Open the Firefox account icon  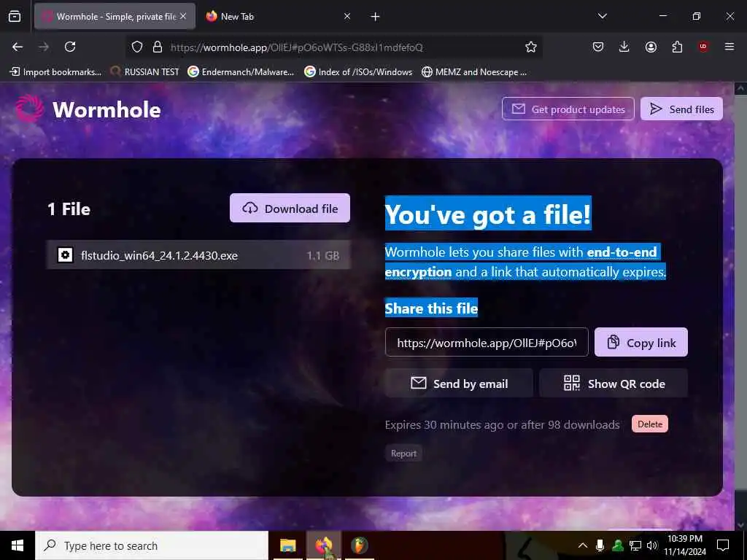[651, 47]
